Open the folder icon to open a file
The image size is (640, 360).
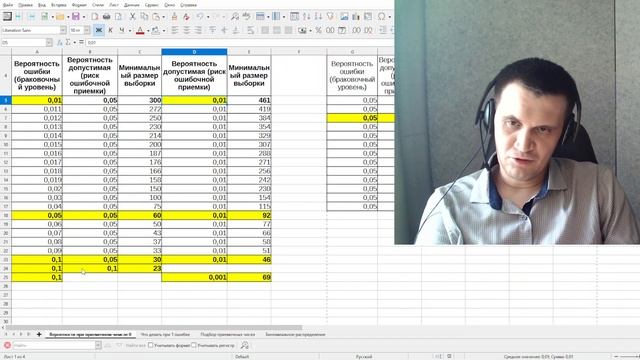pyautogui.click(x=60, y=17)
